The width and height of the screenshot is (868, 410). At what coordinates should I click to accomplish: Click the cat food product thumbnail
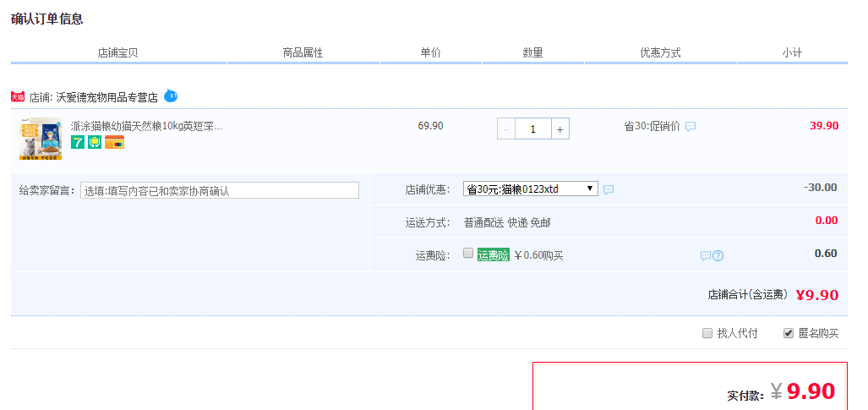(40, 139)
